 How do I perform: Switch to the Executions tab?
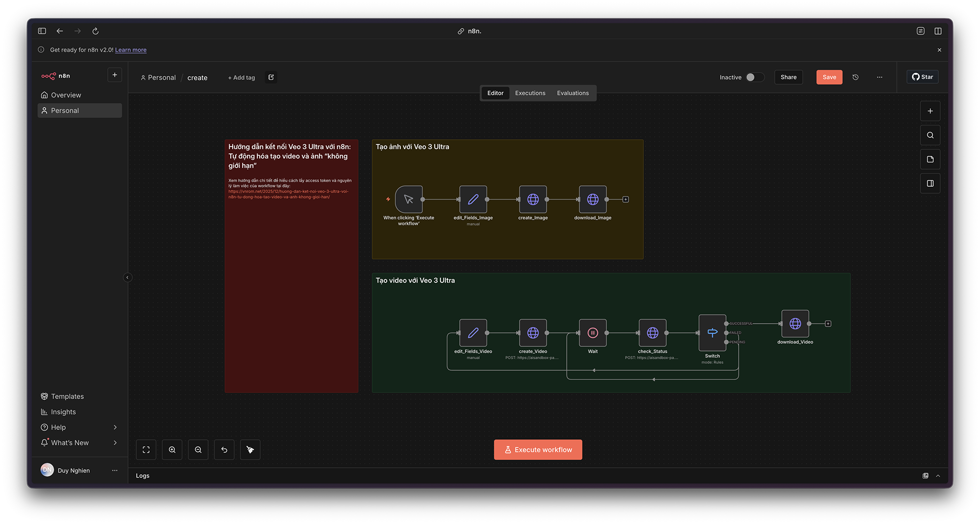click(x=530, y=93)
